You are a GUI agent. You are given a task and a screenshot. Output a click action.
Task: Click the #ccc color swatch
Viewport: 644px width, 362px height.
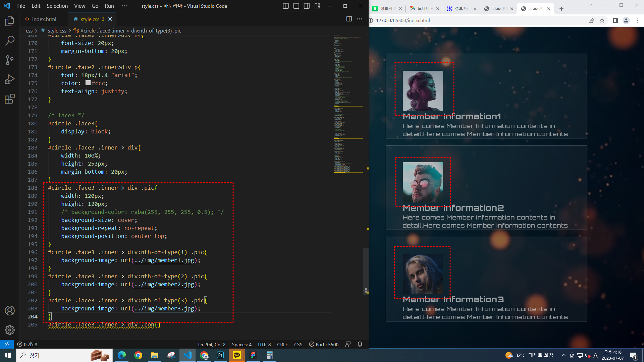click(x=88, y=83)
